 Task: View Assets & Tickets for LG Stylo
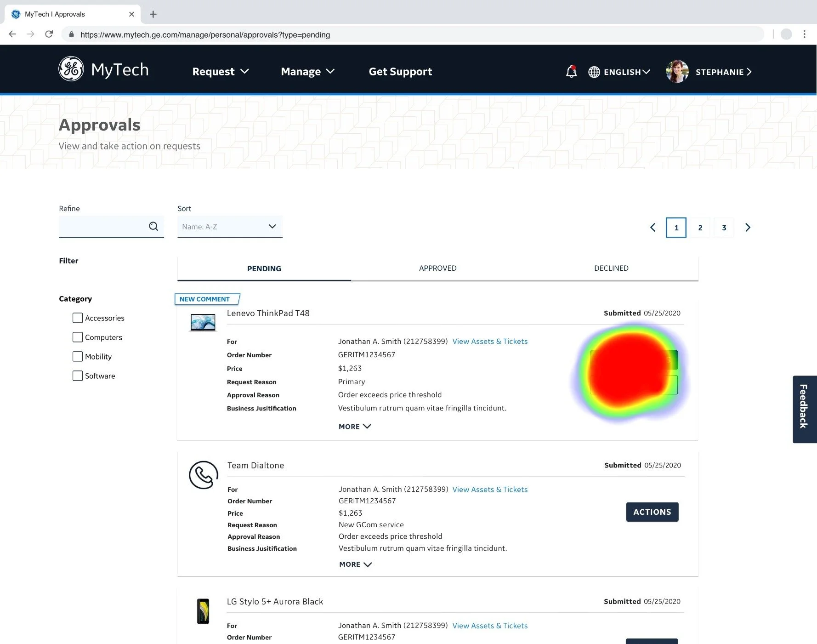pyautogui.click(x=490, y=626)
